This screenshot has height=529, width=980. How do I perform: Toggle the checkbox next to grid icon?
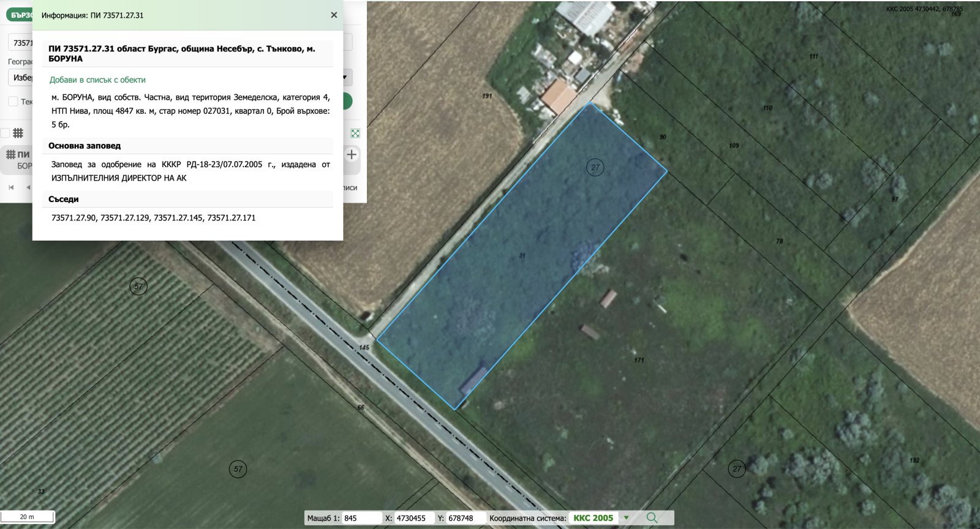pos(5,133)
